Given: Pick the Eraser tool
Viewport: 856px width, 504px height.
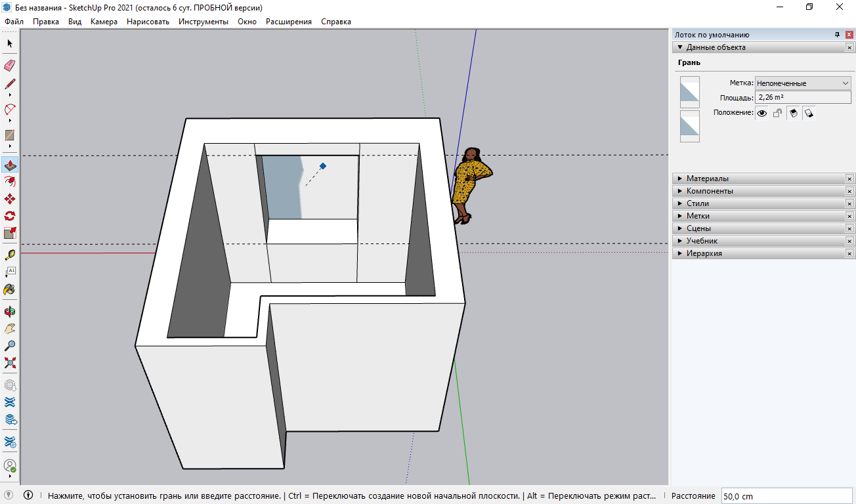Looking at the screenshot, I should click(x=10, y=65).
